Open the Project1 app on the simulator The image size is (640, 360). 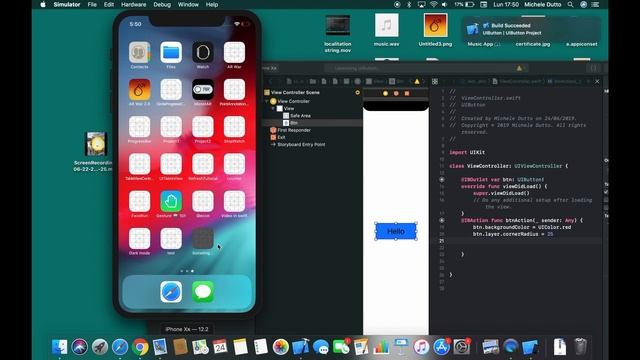pos(171,127)
